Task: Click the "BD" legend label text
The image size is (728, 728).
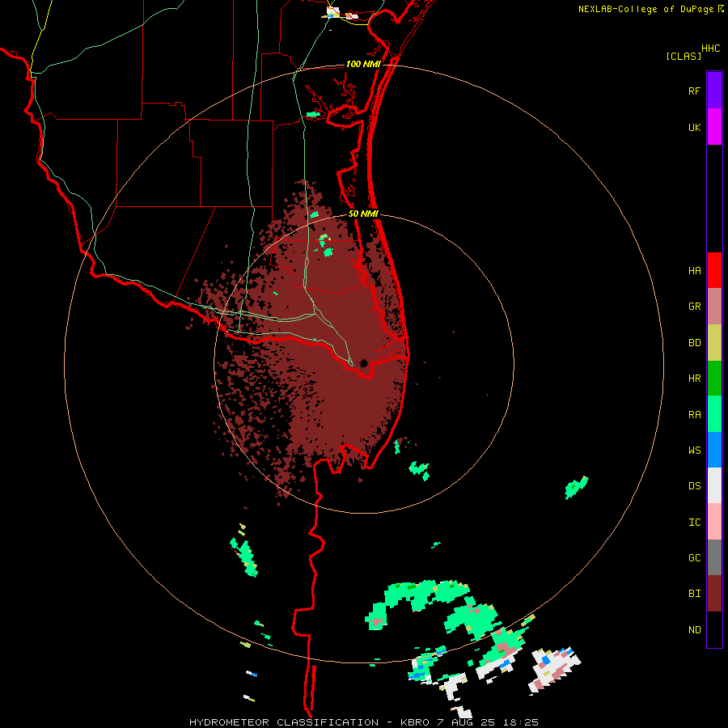Action: (694, 343)
